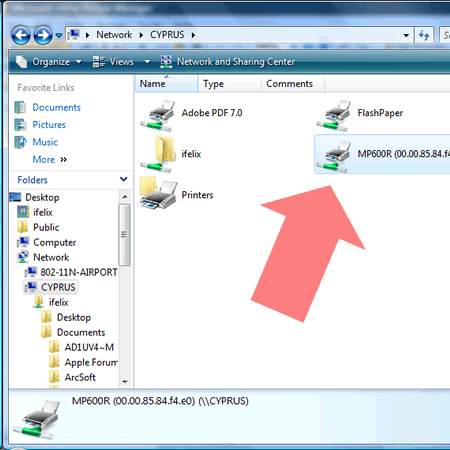450x450 pixels.
Task: Open recent pages dropdown beside Forward button
Action: click(59, 35)
